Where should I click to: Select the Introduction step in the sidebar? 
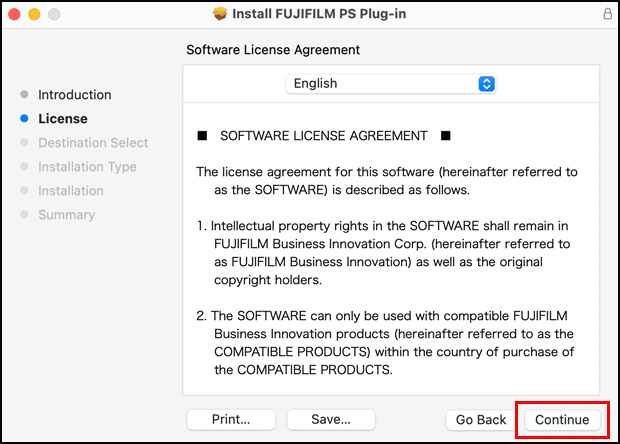(x=74, y=95)
